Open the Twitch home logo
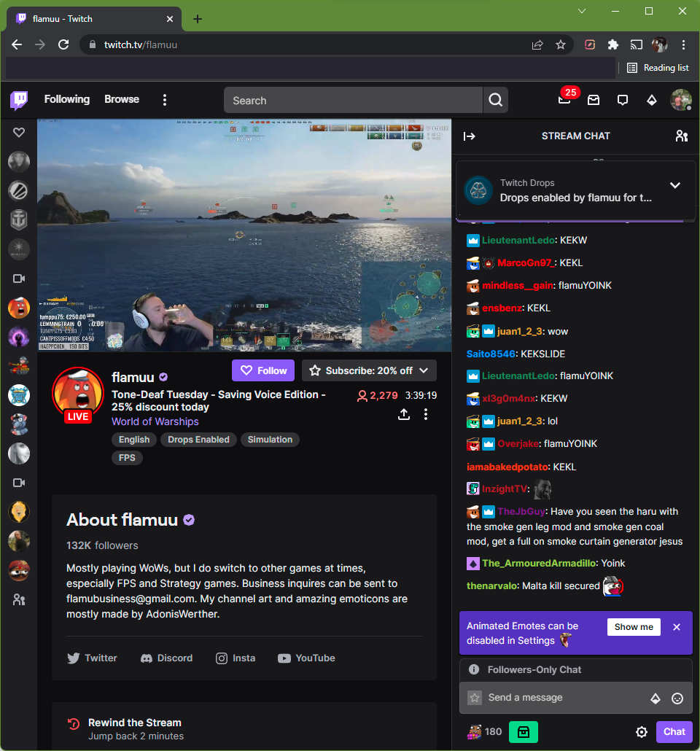 click(x=19, y=100)
